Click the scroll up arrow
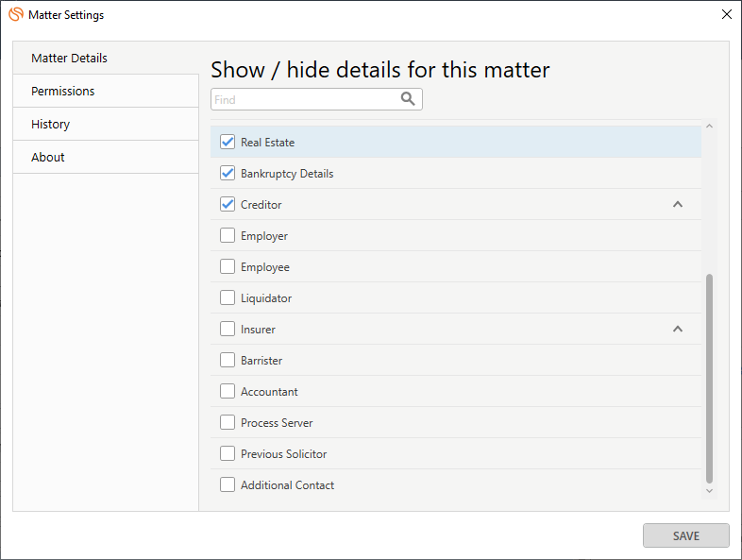The height and width of the screenshot is (560, 742). tap(709, 126)
